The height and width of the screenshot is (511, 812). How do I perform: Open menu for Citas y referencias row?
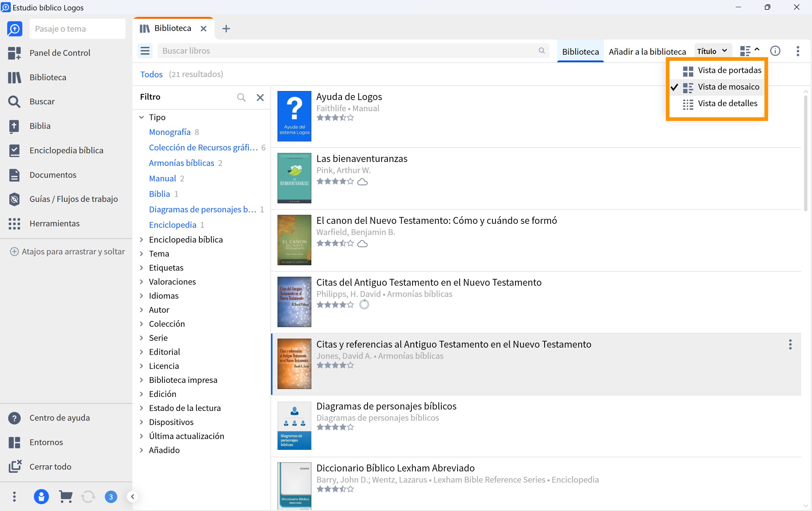coord(790,344)
